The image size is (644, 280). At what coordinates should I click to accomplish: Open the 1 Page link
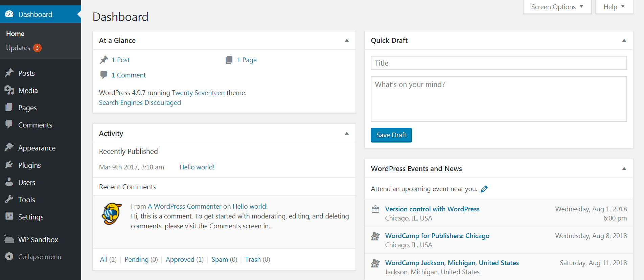pyautogui.click(x=247, y=60)
